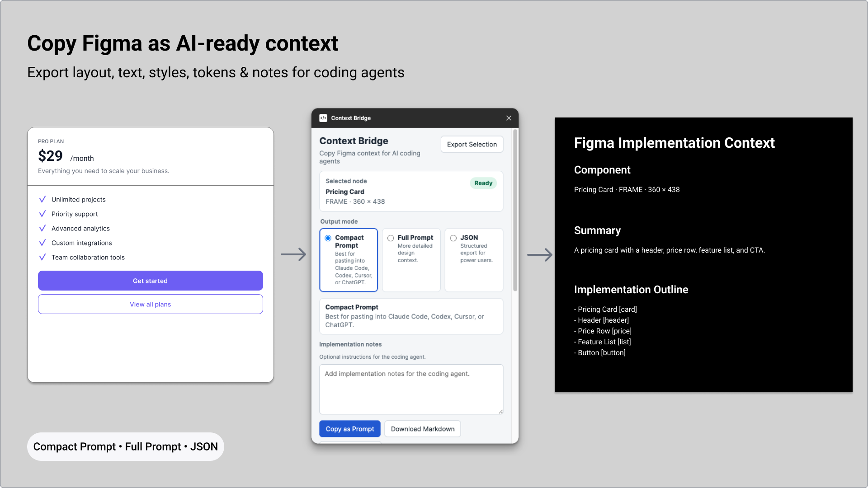This screenshot has height=488, width=868.
Task: Click the 'Implementation Outline' heading
Action: (631, 290)
